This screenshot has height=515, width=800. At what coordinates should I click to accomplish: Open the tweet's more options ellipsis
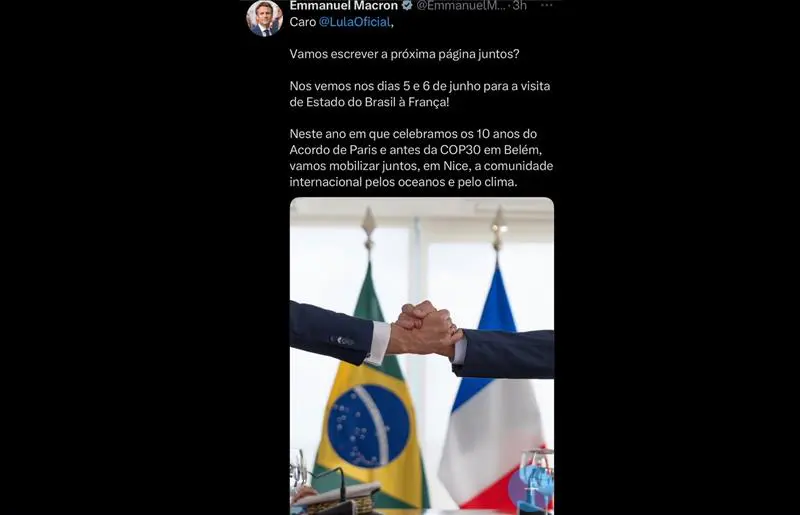point(546,5)
